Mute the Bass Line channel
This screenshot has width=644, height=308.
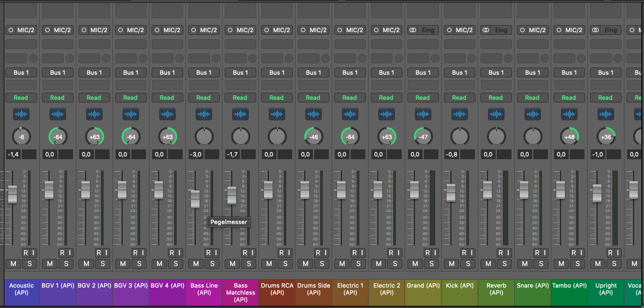coord(196,264)
